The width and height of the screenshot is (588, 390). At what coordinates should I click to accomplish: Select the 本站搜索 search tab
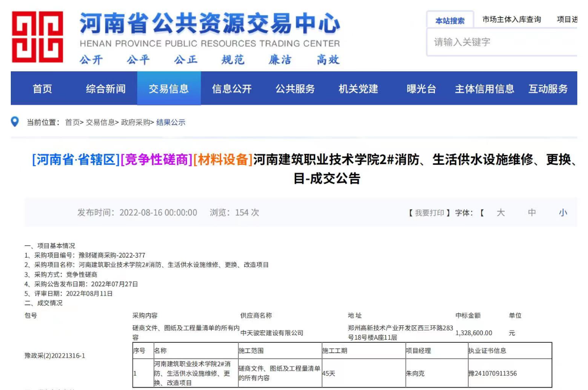point(450,20)
